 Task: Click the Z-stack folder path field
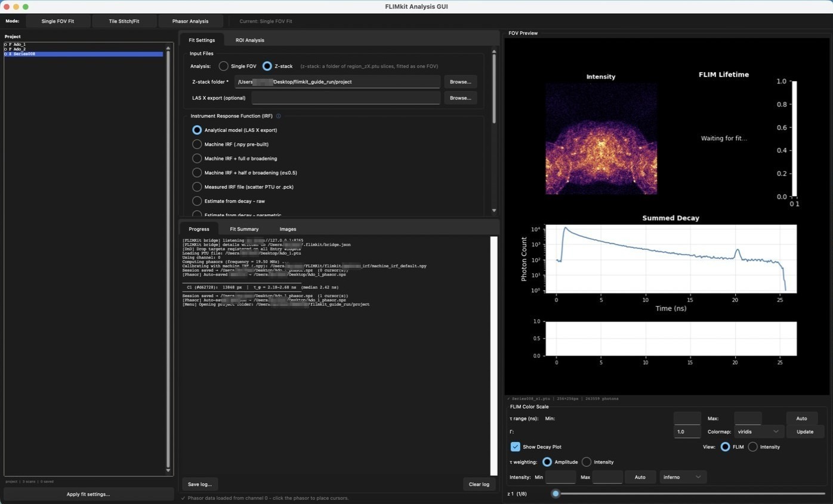click(x=337, y=82)
